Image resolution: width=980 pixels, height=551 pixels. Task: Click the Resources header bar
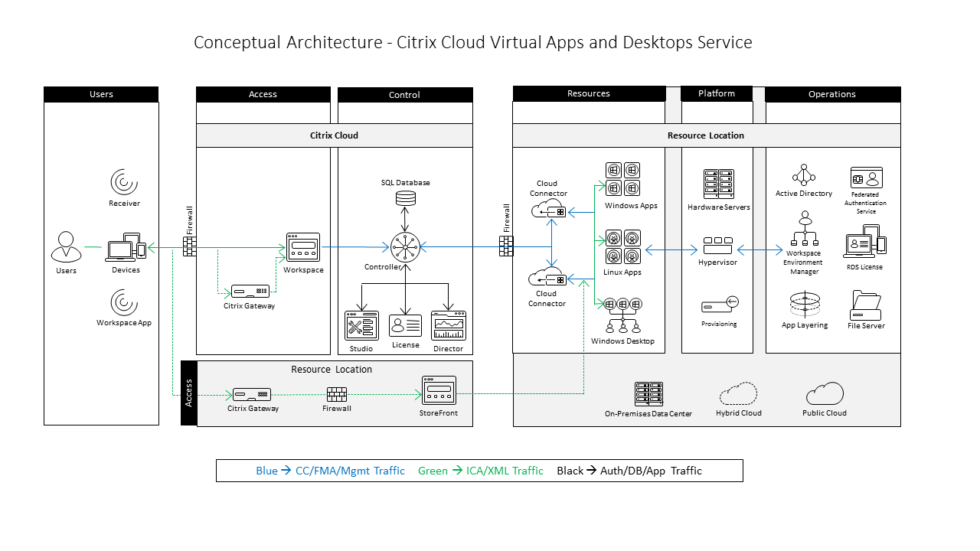589,93
